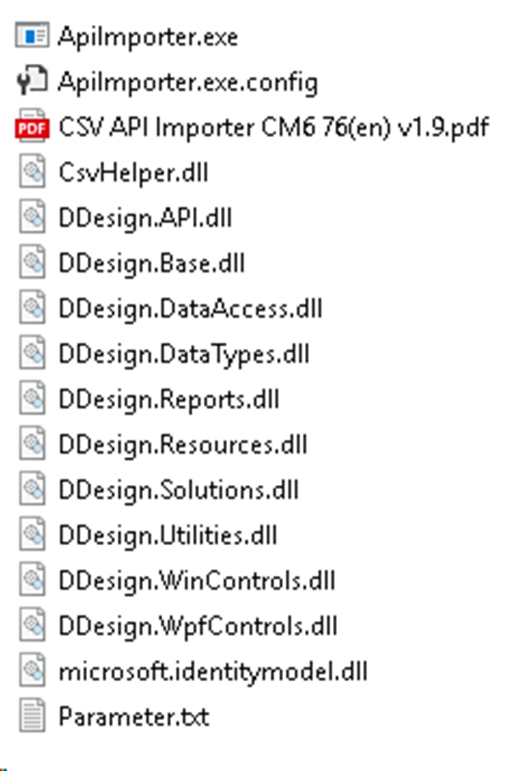Select the Parameter.txt file name

[x=133, y=717]
